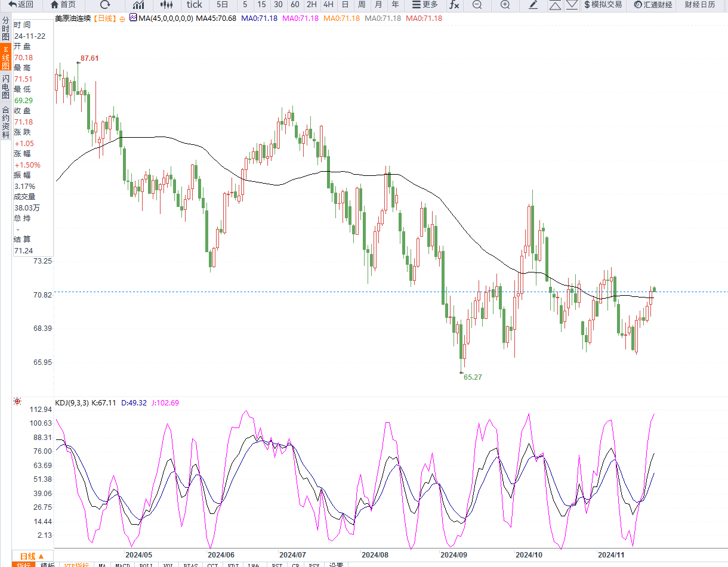Click the 收盘 value 71.18
The height and width of the screenshot is (567, 728).
tap(23, 122)
